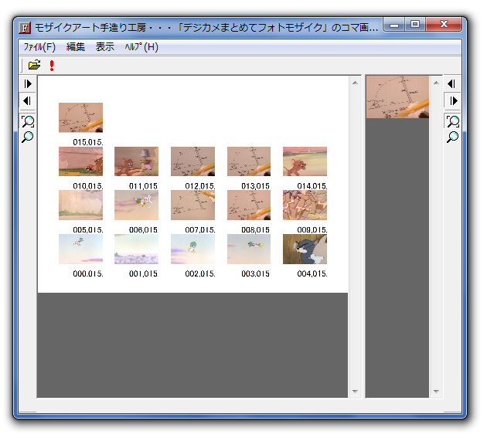
Task: Click the preview image in right panel
Action: pyautogui.click(x=397, y=97)
